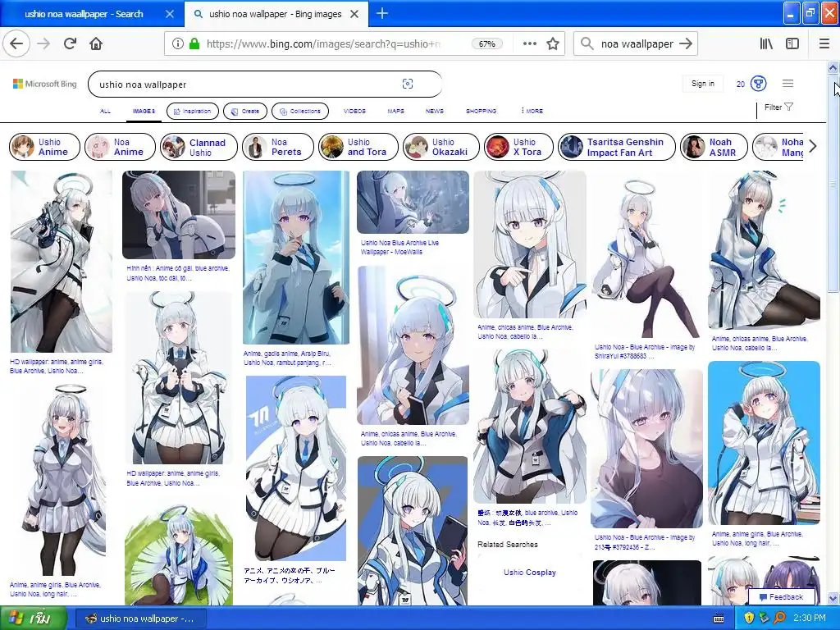Reload the page with the refresh icon
Image resolution: width=840 pixels, height=630 pixels.
(71, 43)
